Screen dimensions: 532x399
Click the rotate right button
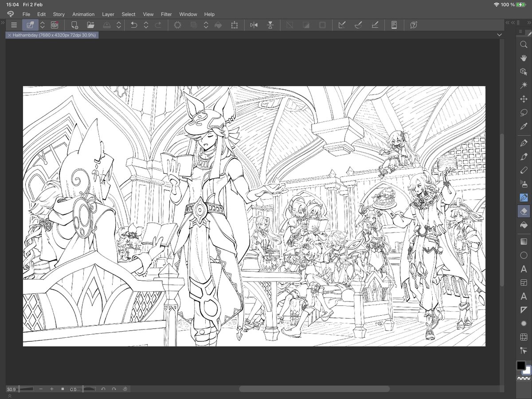(114, 389)
